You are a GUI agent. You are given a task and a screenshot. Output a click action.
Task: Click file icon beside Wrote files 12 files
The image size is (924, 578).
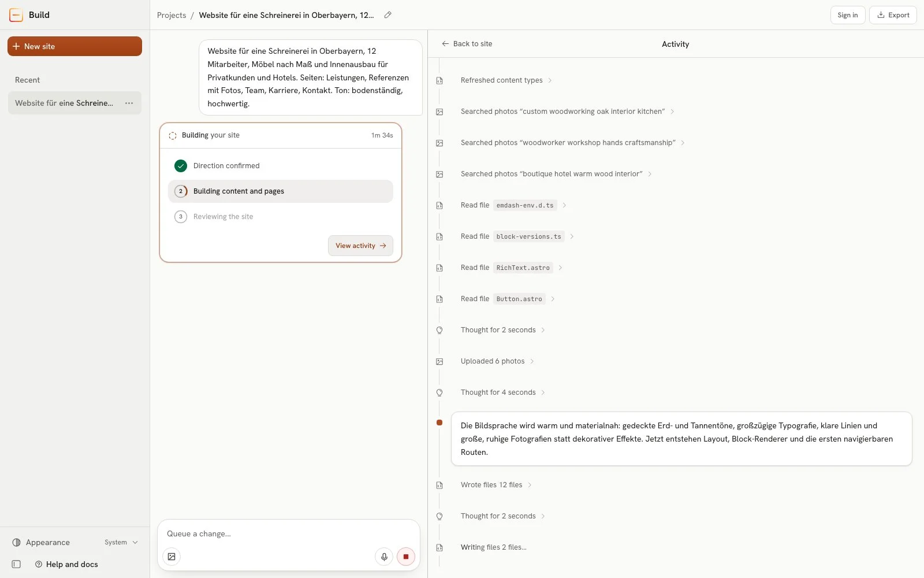(439, 485)
